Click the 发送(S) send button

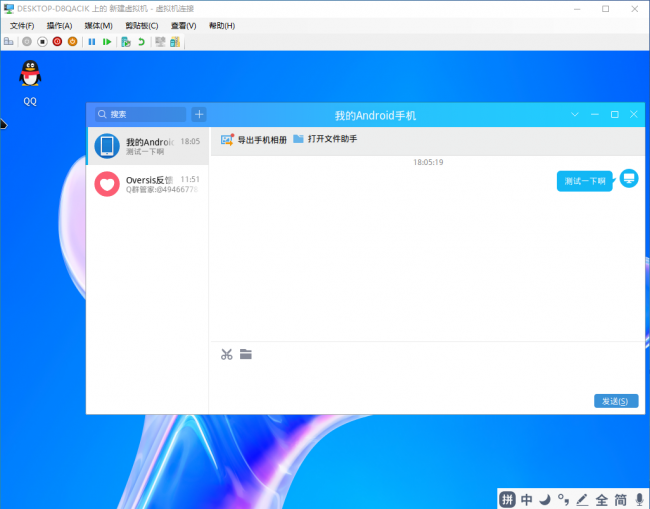(x=616, y=401)
